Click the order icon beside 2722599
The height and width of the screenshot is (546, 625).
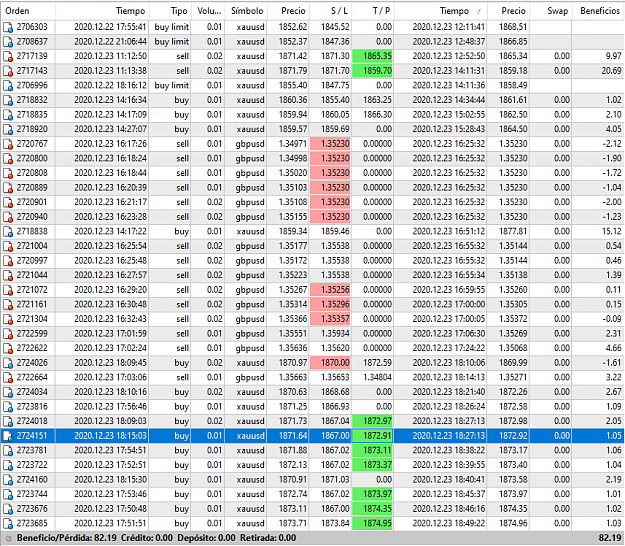(8, 334)
